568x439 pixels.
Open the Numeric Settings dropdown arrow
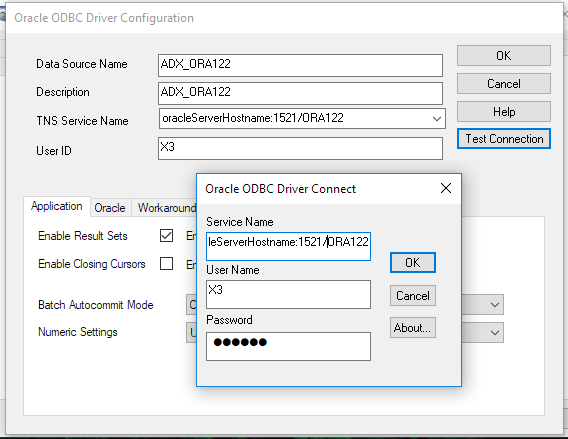click(x=495, y=333)
